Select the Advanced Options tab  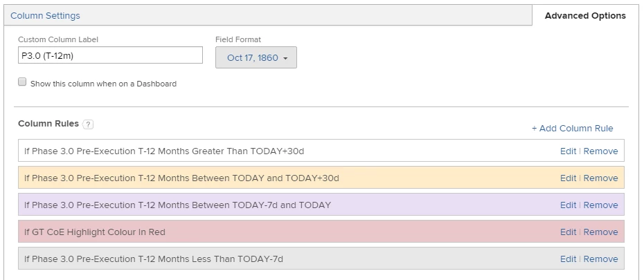point(585,15)
